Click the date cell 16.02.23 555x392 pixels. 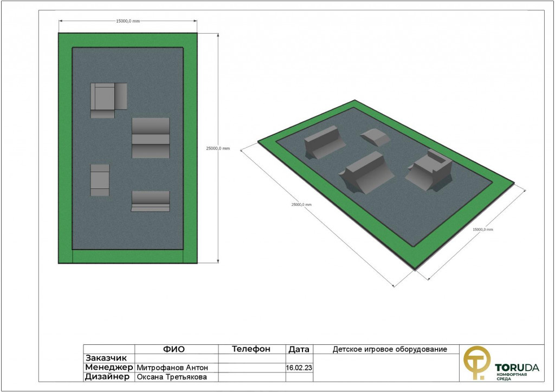click(299, 368)
